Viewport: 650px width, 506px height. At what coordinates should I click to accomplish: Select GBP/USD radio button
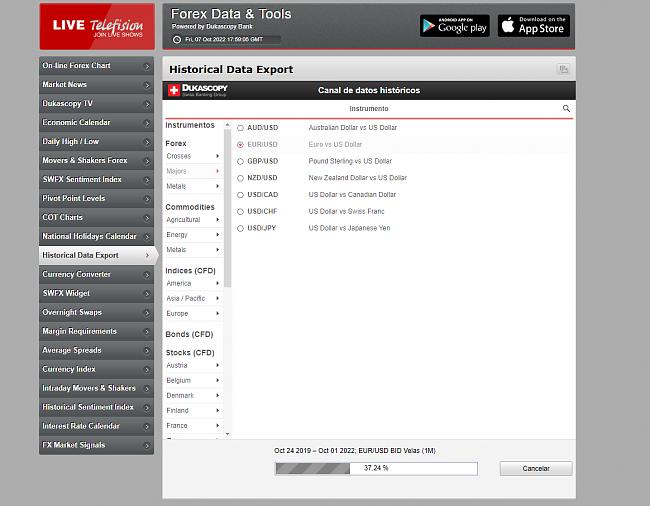click(x=240, y=161)
